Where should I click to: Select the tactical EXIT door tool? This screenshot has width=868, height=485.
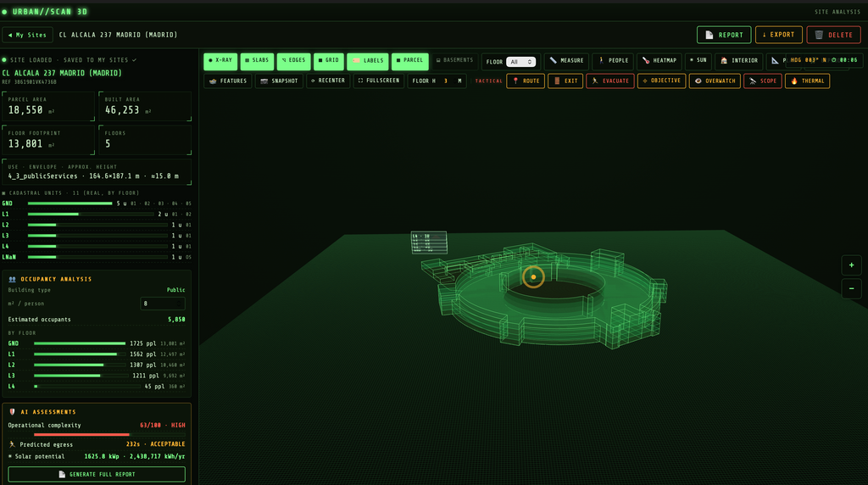(565, 81)
